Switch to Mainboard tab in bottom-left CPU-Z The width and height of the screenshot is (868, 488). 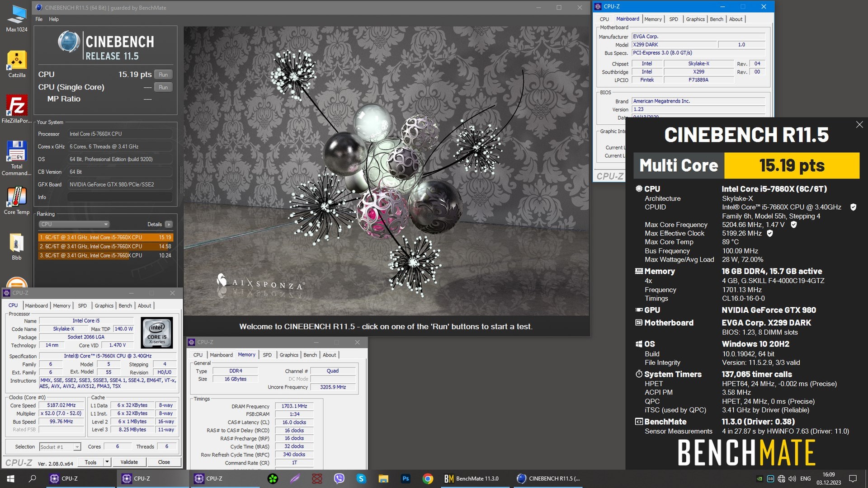36,305
